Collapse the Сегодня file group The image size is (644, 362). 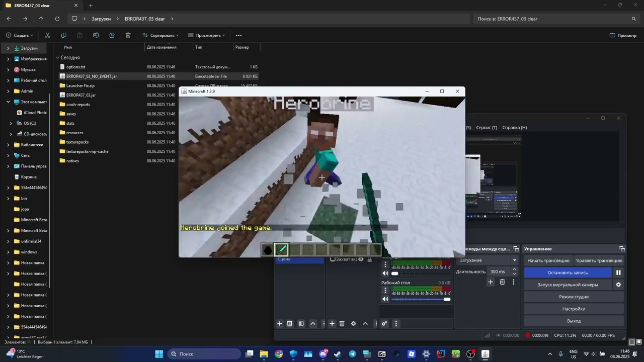(x=57, y=58)
